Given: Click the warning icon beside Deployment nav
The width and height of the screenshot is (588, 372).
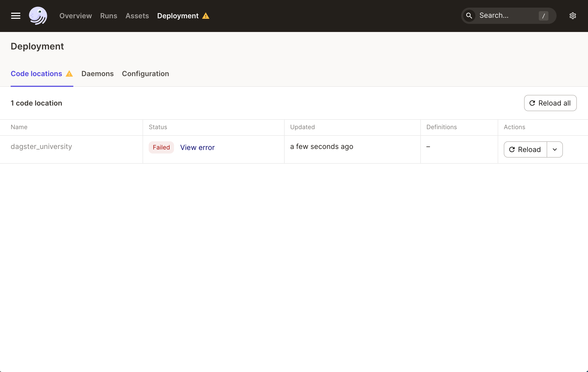Looking at the screenshot, I should tap(206, 16).
